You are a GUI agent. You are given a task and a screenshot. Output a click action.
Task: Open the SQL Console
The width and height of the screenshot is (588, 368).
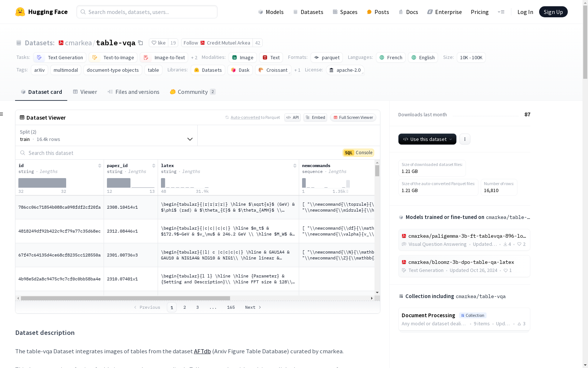click(358, 153)
